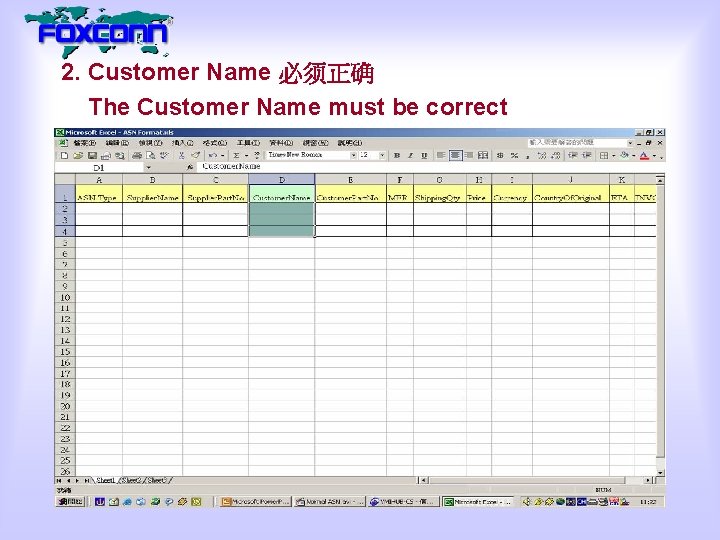Click the Name Box showing D1
720x540 pixels.
99,168
